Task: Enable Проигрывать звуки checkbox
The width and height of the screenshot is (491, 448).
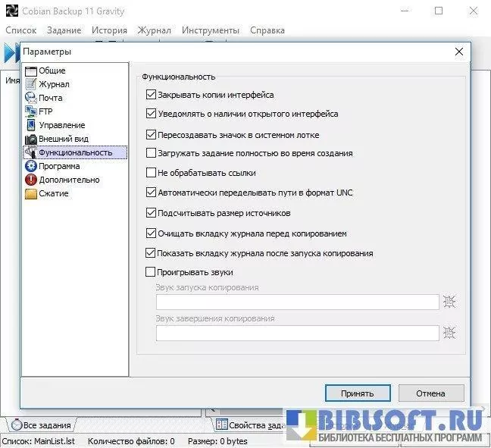Action: click(150, 271)
